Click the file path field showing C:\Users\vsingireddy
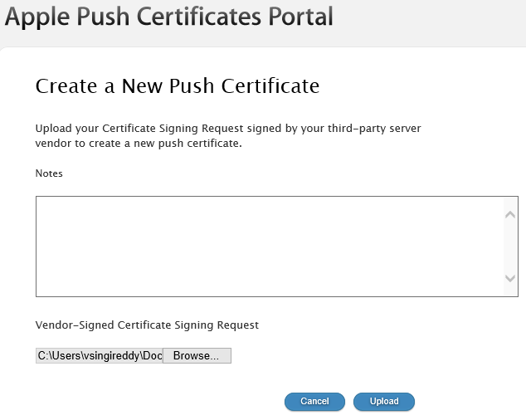The height and width of the screenshot is (420, 526). coord(100,356)
